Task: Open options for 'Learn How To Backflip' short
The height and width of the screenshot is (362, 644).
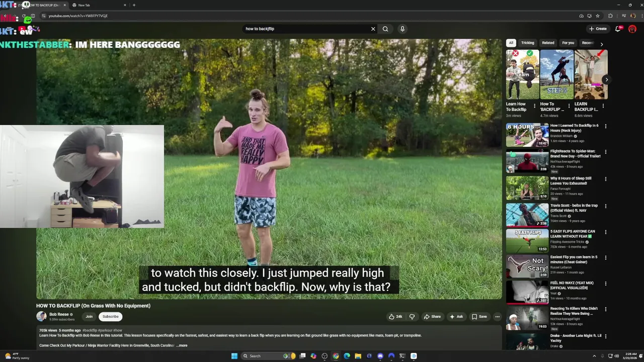Action: (535, 106)
